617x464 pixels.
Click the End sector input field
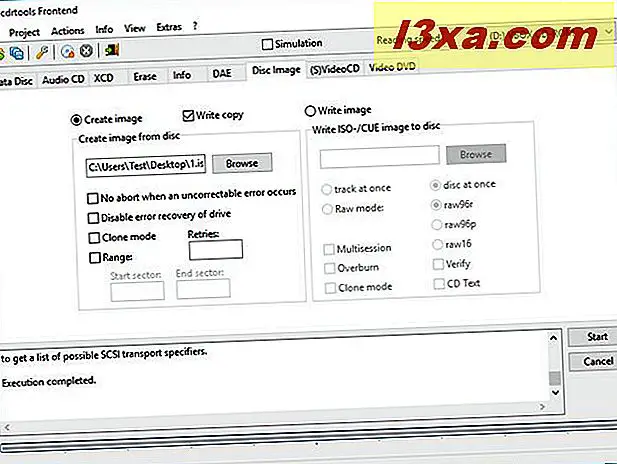tap(203, 289)
